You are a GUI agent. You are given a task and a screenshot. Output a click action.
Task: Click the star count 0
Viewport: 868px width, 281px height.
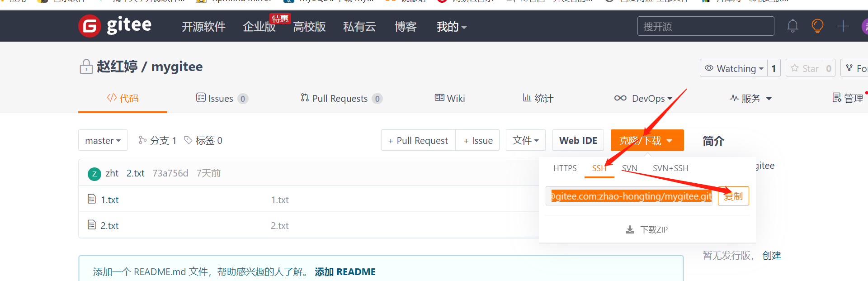pyautogui.click(x=829, y=68)
